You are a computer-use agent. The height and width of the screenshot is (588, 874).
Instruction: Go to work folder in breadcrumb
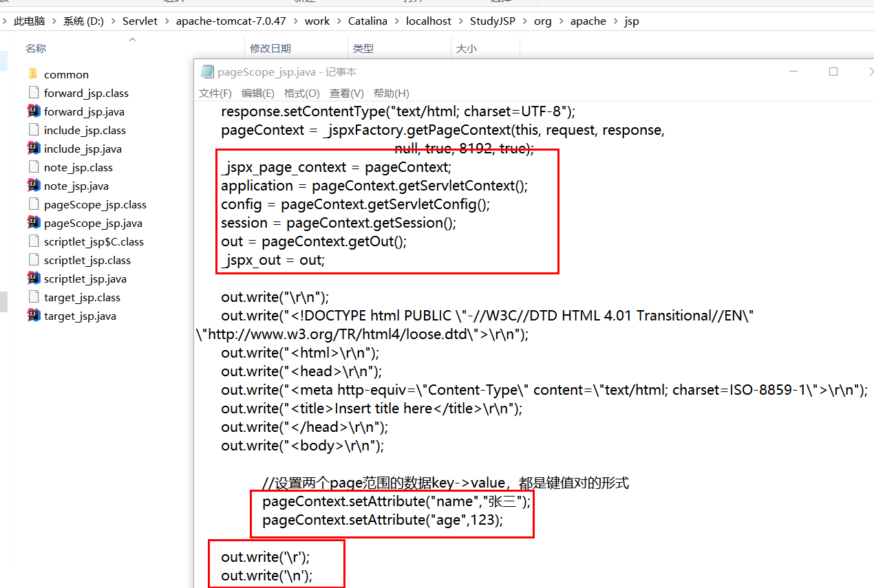point(317,21)
